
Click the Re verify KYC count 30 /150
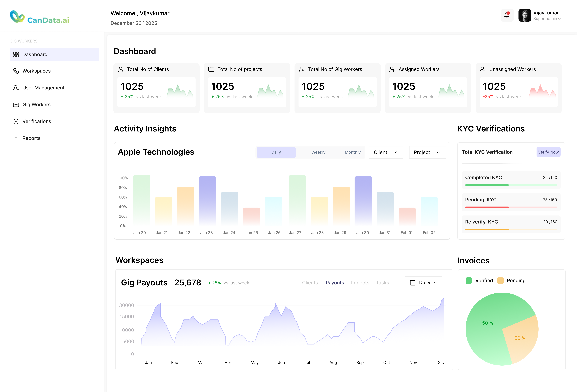[550, 222]
